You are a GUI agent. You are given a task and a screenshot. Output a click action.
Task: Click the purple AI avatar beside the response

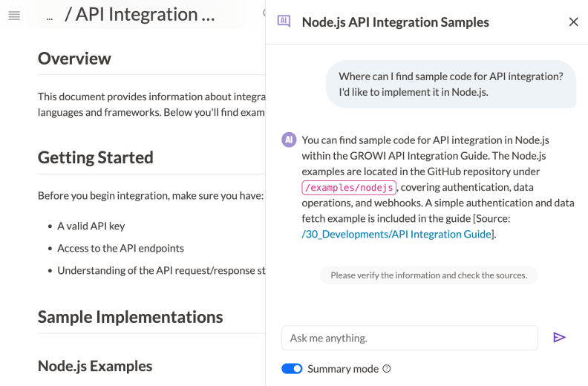point(289,140)
